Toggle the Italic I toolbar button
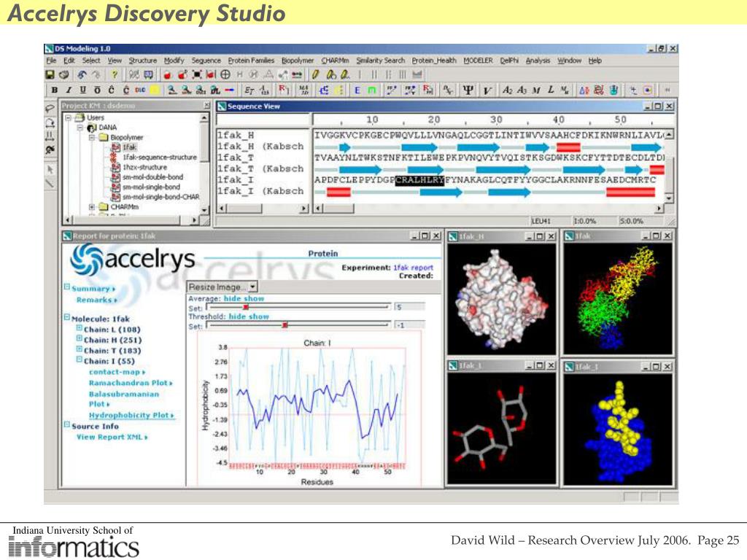Viewport: 747px width, 560px height. pos(69,90)
